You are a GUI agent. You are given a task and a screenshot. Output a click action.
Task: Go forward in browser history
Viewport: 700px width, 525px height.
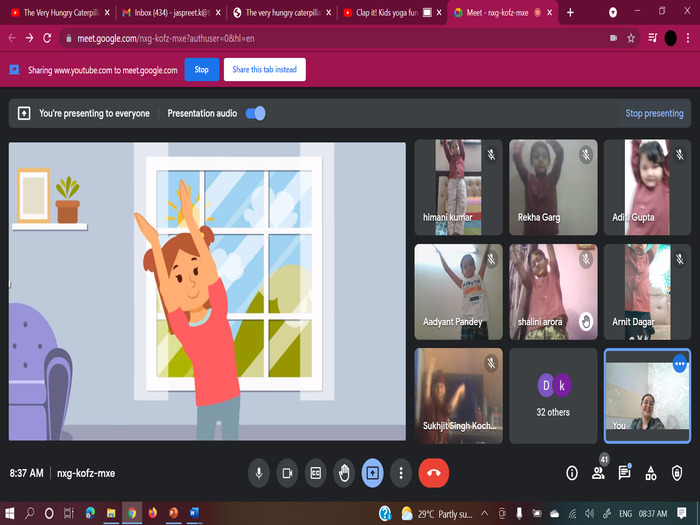pyautogui.click(x=29, y=38)
